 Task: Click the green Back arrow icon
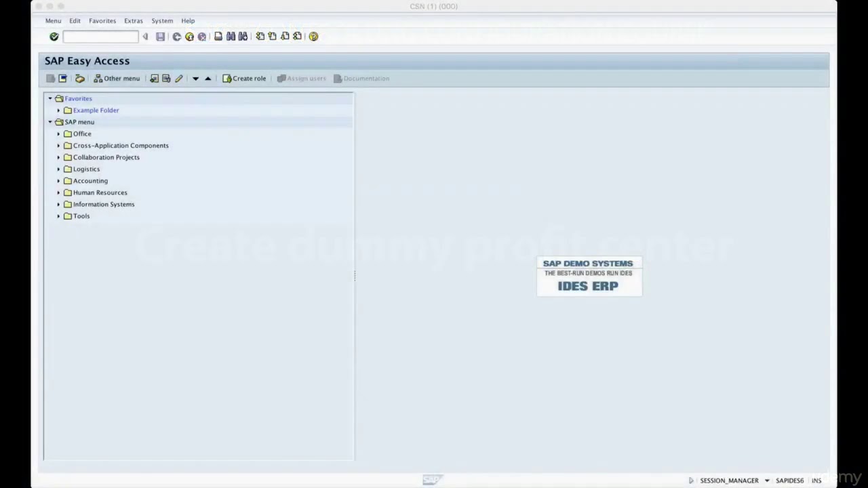(x=177, y=37)
